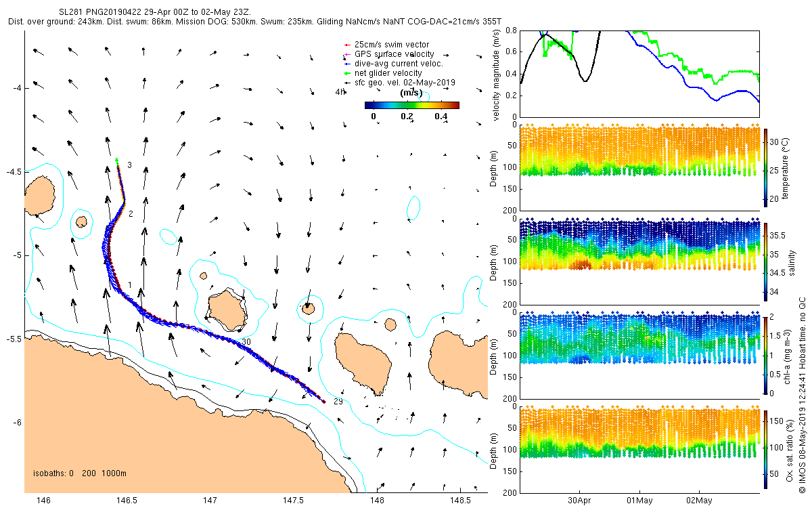
Task: Click the 148.5 longitude tick label
Action: [x=460, y=501]
